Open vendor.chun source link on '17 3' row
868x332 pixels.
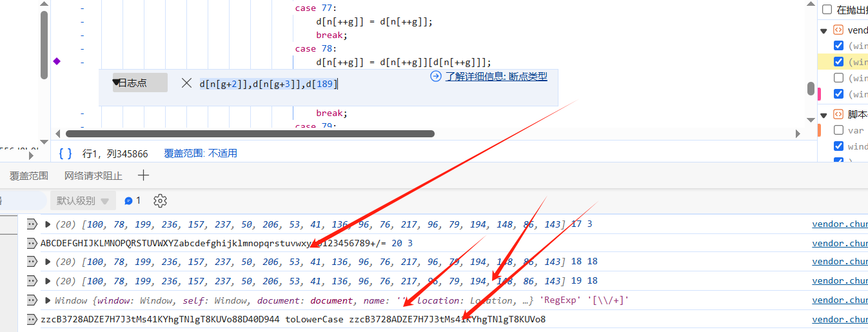pyautogui.click(x=840, y=224)
